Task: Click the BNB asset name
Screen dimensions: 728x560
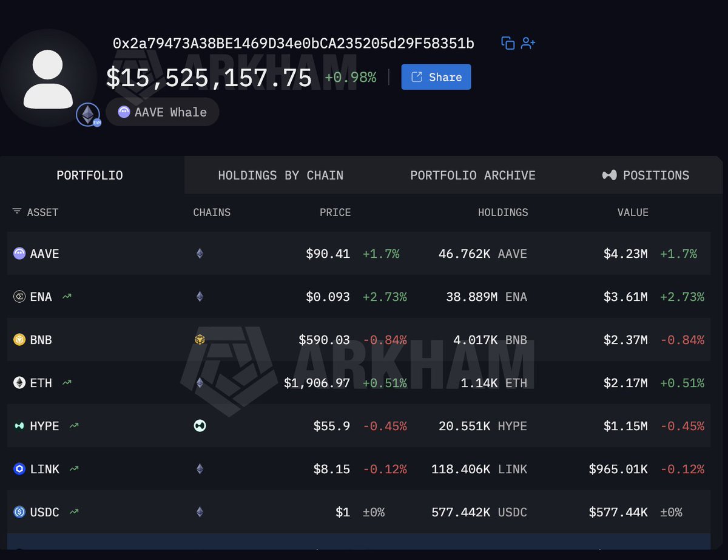Action: point(41,340)
